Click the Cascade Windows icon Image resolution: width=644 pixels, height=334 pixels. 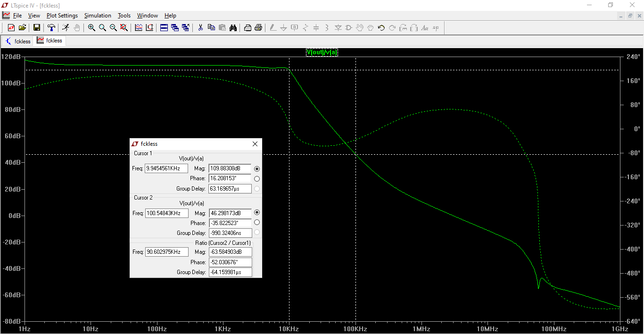175,28
